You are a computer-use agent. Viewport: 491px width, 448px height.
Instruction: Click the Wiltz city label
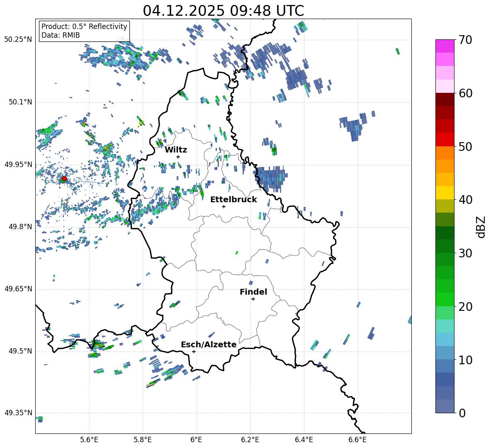pyautogui.click(x=176, y=150)
